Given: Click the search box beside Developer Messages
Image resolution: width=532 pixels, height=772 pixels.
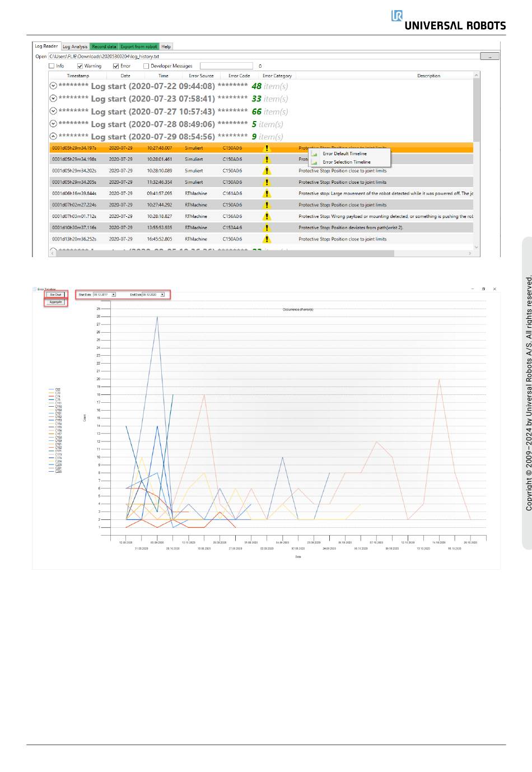Looking at the screenshot, I should pyautogui.click(x=226, y=66).
